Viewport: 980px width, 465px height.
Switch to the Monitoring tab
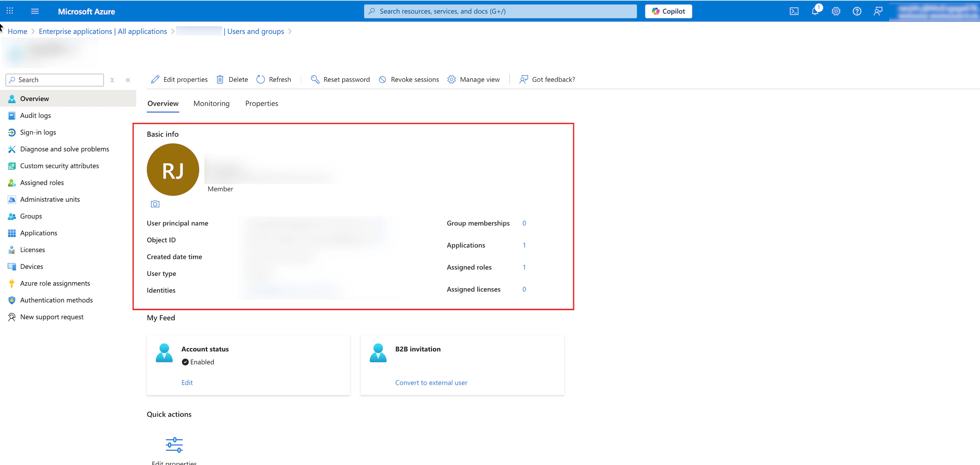tap(211, 104)
